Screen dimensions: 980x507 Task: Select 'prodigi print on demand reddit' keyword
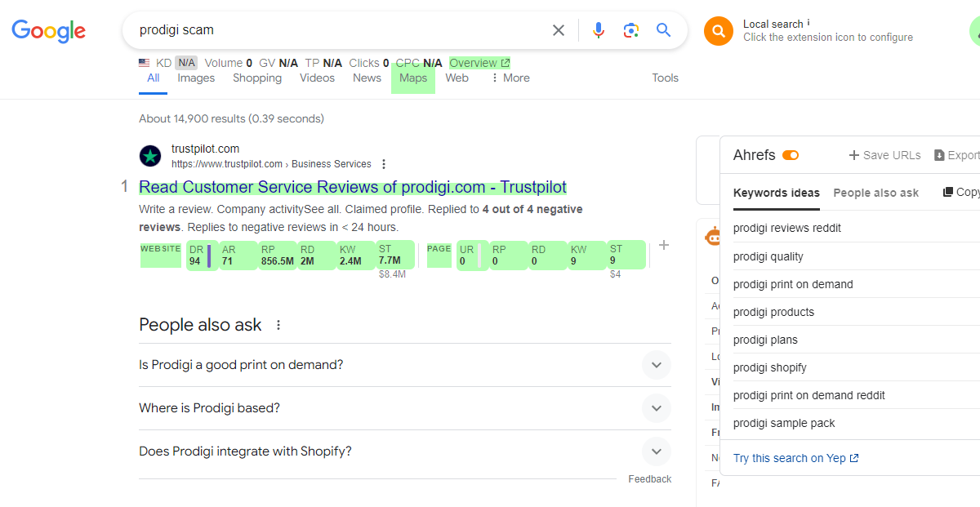809,395
